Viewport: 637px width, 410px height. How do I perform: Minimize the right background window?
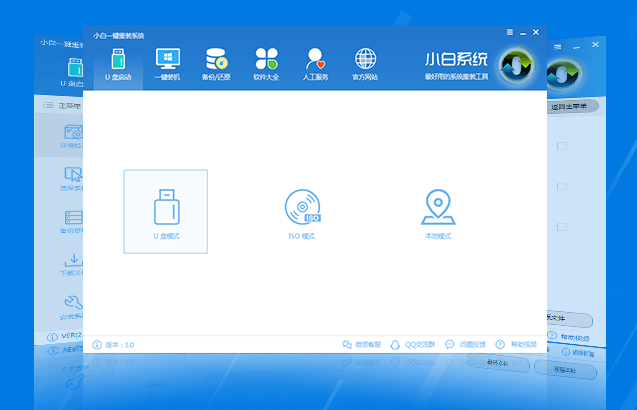click(576, 48)
